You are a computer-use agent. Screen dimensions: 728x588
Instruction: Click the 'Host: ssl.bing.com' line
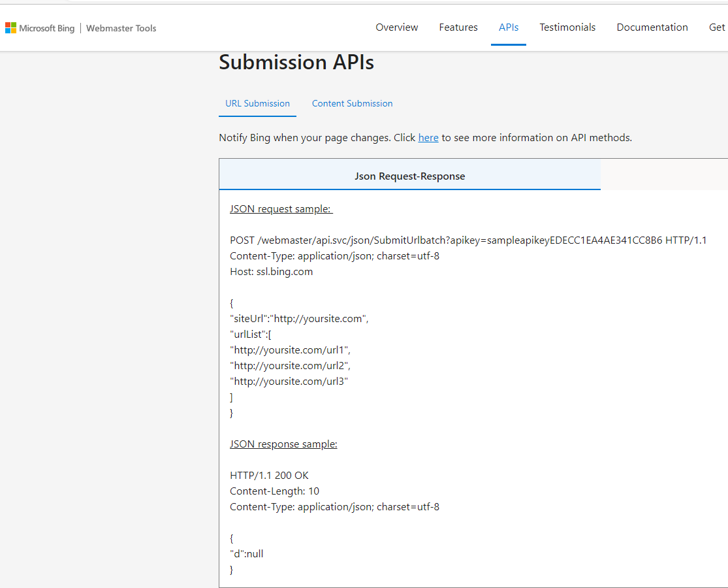point(271,272)
